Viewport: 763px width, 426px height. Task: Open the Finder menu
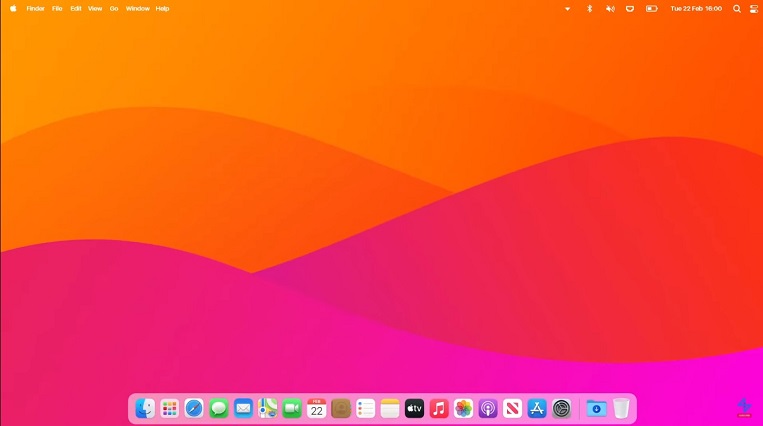click(36, 8)
